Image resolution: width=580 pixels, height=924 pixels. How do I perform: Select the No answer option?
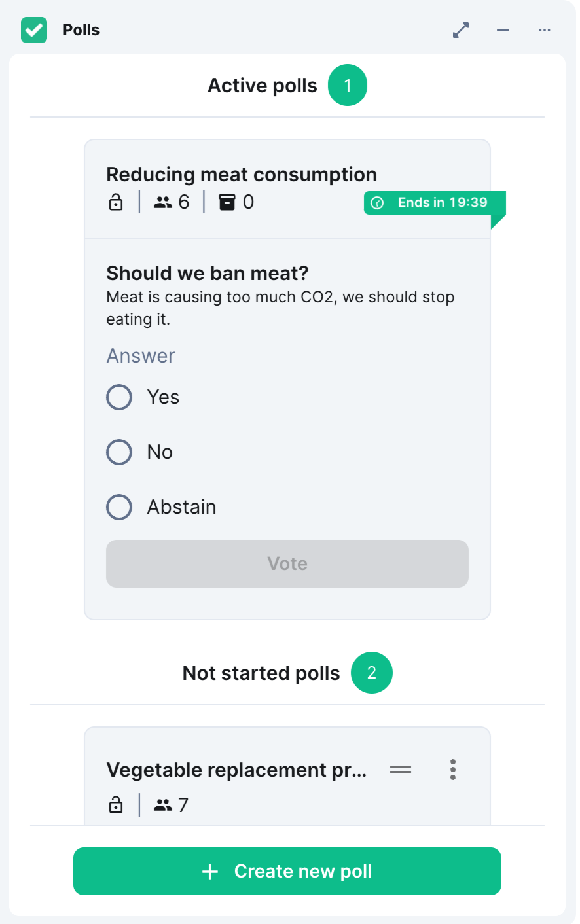[119, 452]
